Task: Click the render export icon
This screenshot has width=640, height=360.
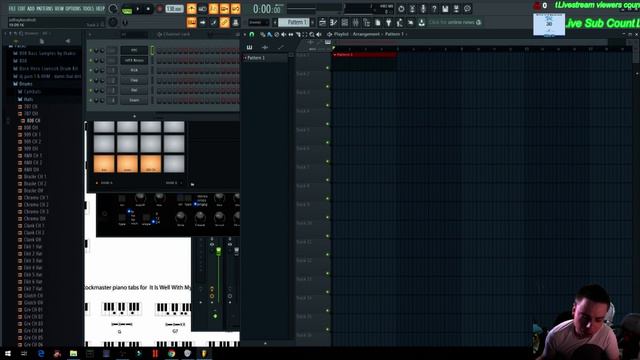Action: [456, 9]
